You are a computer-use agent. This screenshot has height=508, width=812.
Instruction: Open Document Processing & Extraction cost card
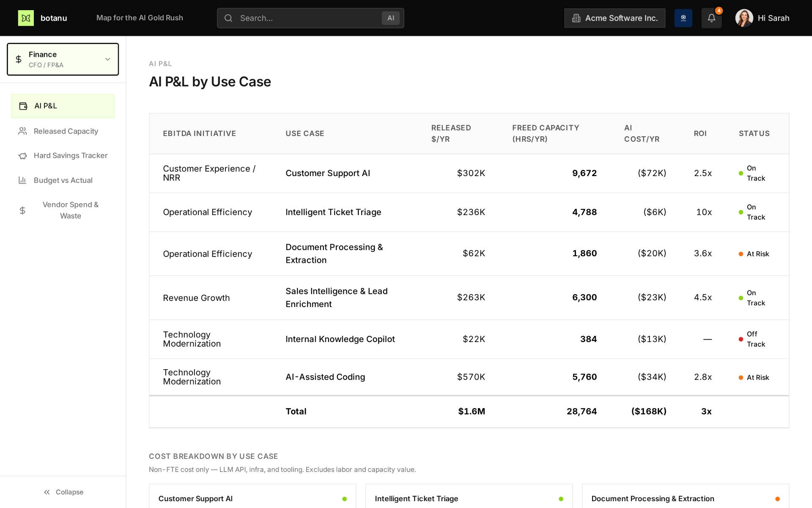click(685, 496)
